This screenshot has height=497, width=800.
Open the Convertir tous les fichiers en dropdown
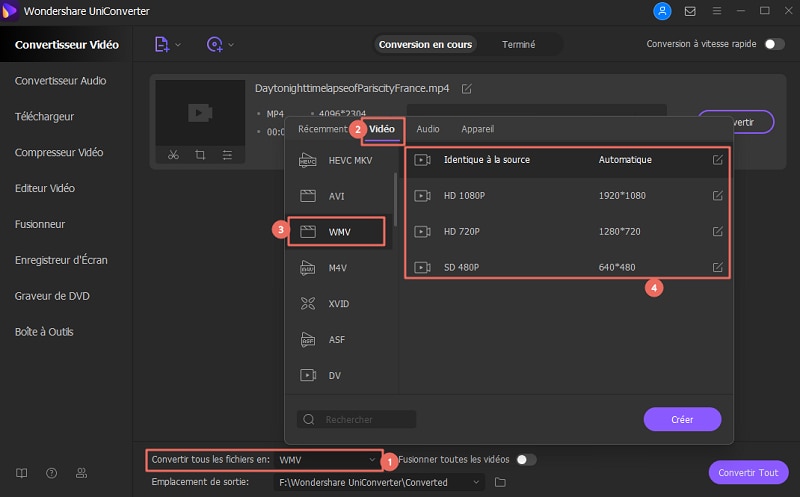click(327, 460)
